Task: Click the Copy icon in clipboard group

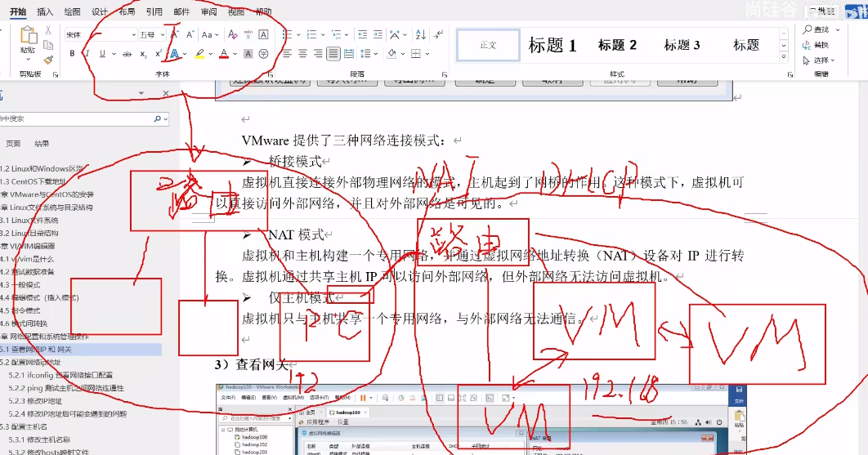Action: 48,45
